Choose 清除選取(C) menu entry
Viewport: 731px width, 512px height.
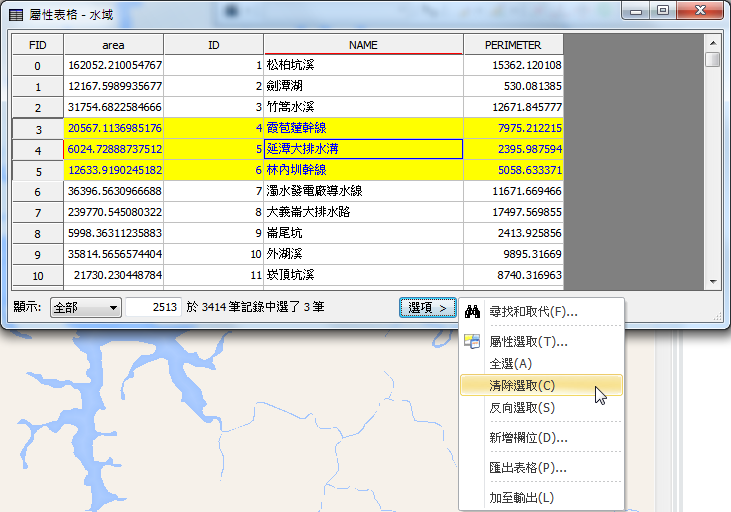[541, 386]
